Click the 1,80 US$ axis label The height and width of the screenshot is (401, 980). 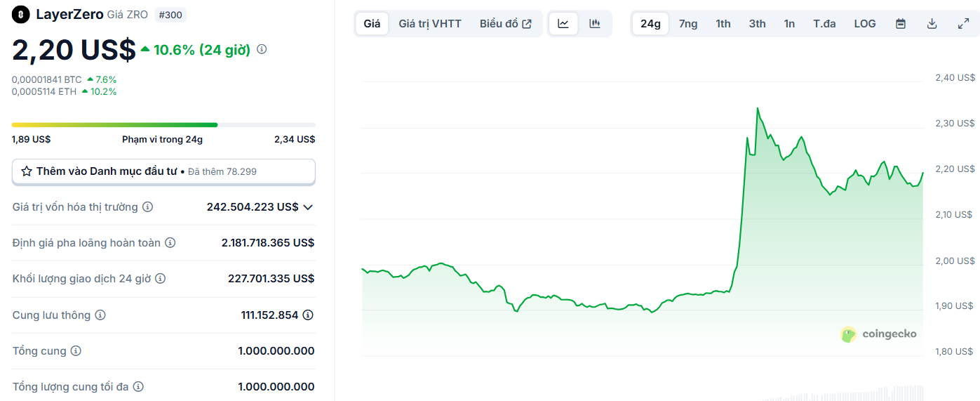pyautogui.click(x=954, y=351)
